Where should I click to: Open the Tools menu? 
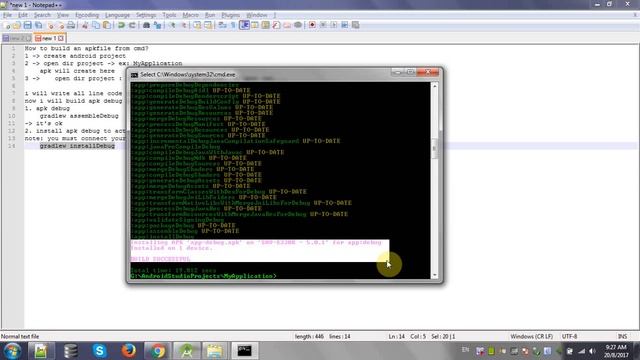[x=169, y=15]
